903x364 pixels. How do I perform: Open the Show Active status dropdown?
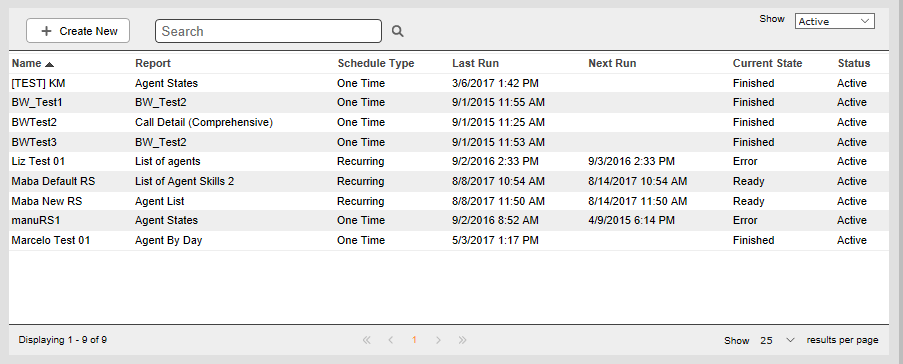pos(834,21)
